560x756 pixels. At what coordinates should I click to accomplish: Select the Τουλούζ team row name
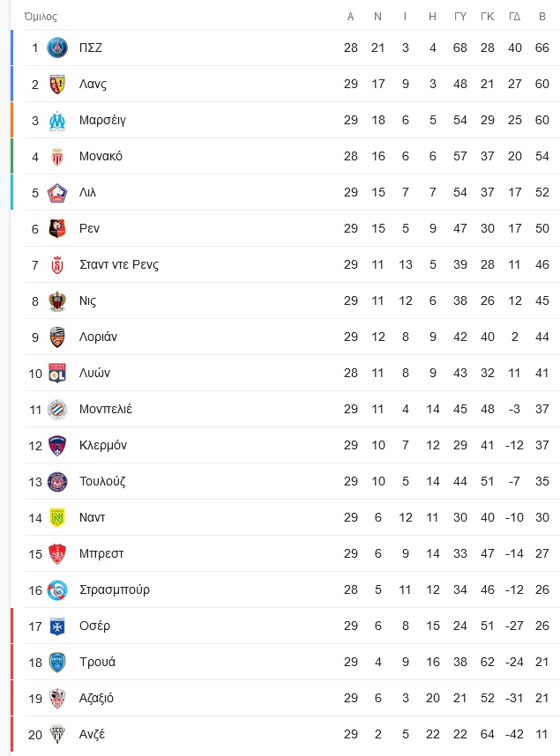tap(102, 481)
